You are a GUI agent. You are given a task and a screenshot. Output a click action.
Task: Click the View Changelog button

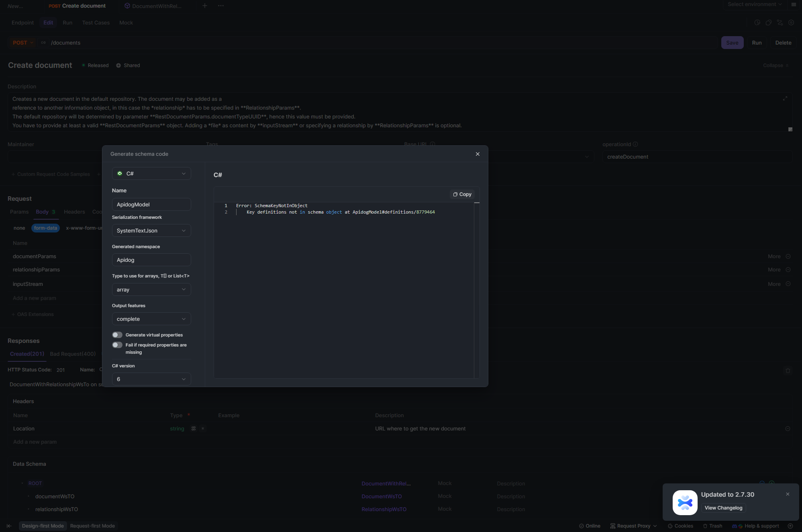[723, 508]
